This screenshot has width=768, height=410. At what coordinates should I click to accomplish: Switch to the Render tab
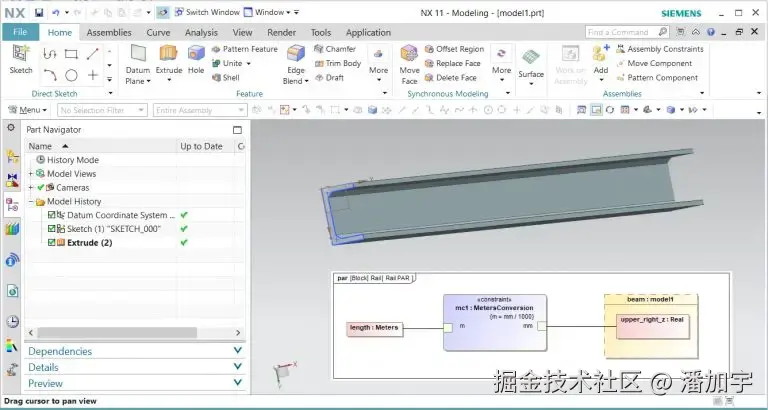tap(282, 33)
